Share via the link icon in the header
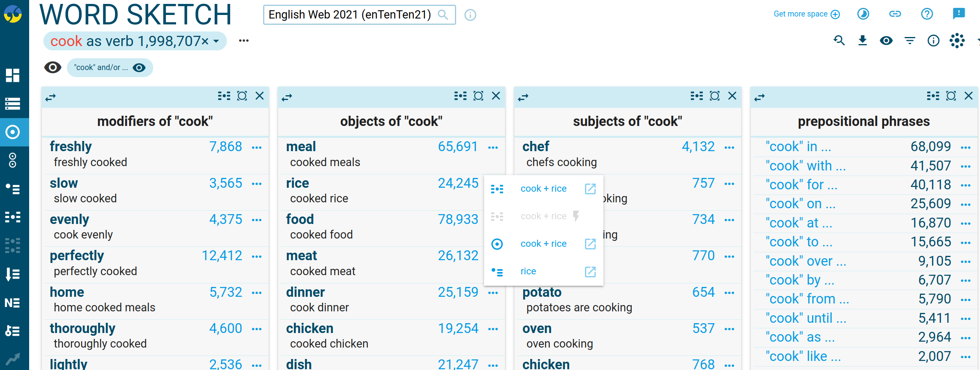 tap(895, 14)
